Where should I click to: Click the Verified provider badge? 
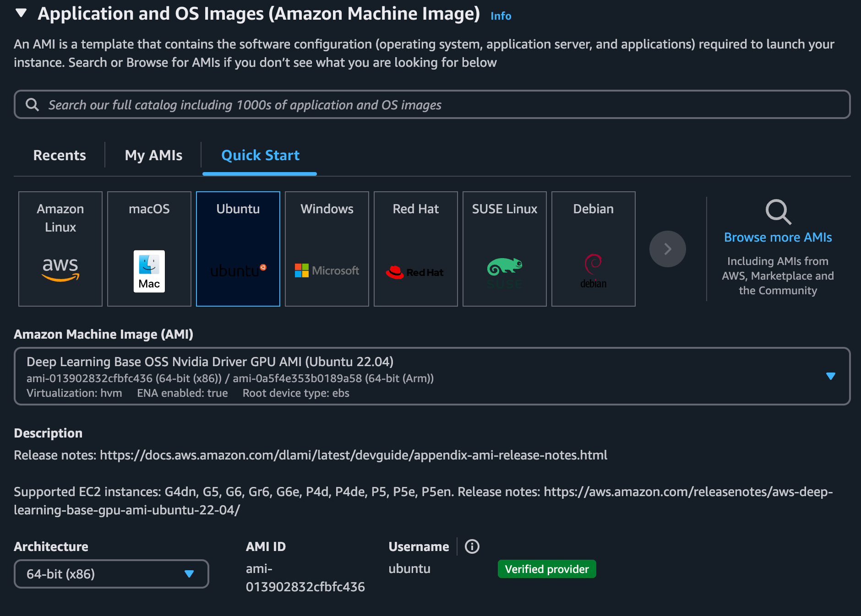[546, 569]
